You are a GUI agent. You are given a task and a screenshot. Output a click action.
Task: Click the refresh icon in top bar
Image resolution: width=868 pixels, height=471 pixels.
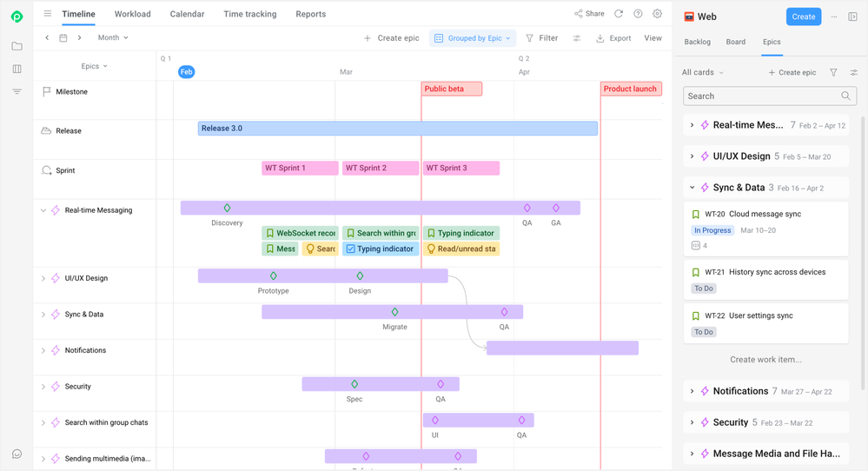coord(619,13)
